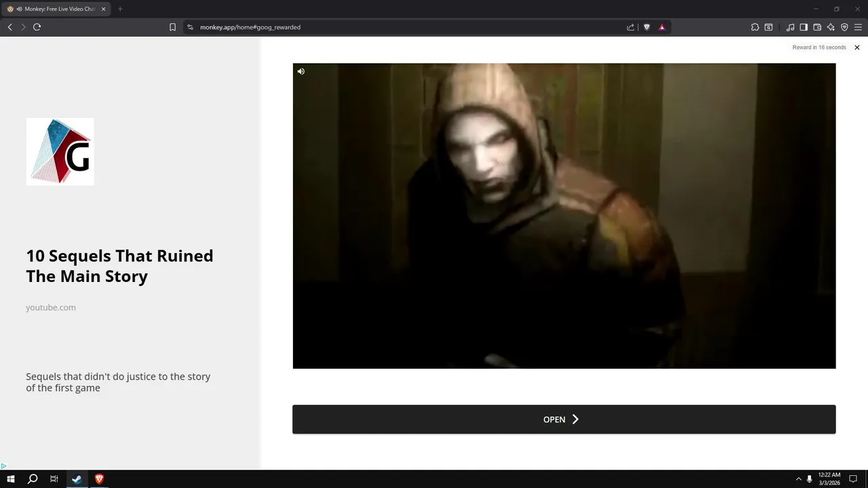Click the youtube.com link under the headline
The image size is (868, 488).
51,307
